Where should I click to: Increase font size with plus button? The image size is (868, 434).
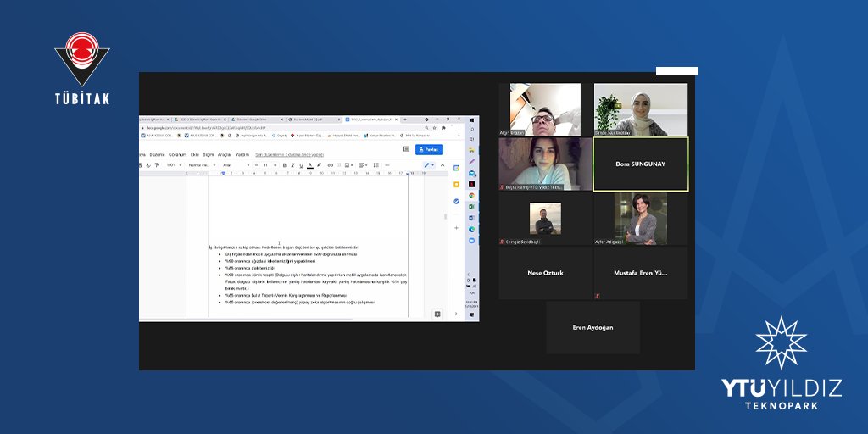[x=275, y=165]
